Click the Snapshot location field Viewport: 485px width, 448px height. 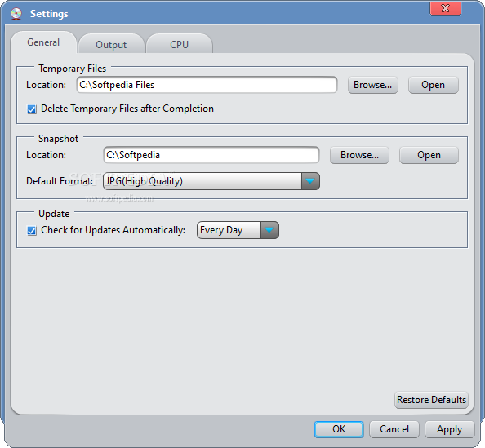click(211, 155)
